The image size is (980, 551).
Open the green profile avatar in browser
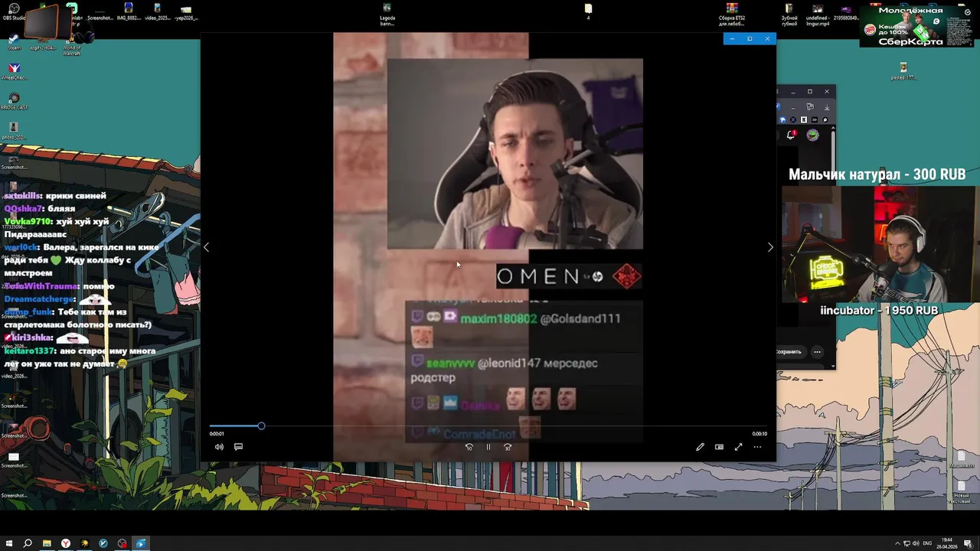pos(812,135)
